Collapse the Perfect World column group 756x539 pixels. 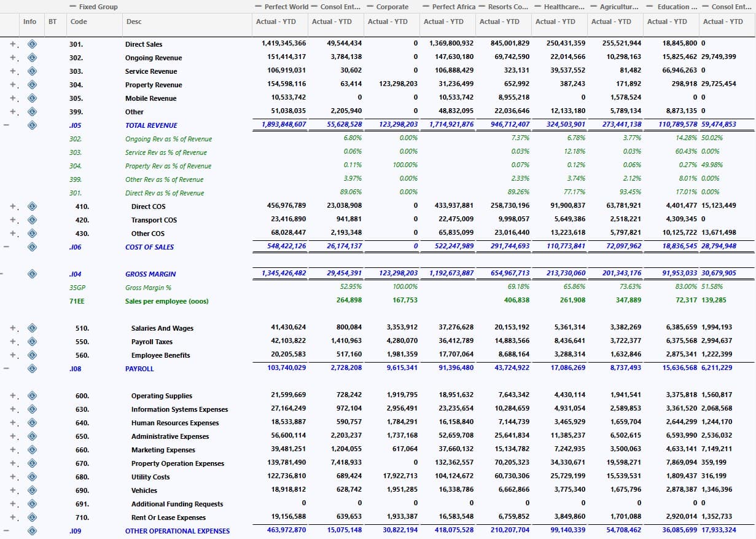pos(259,7)
